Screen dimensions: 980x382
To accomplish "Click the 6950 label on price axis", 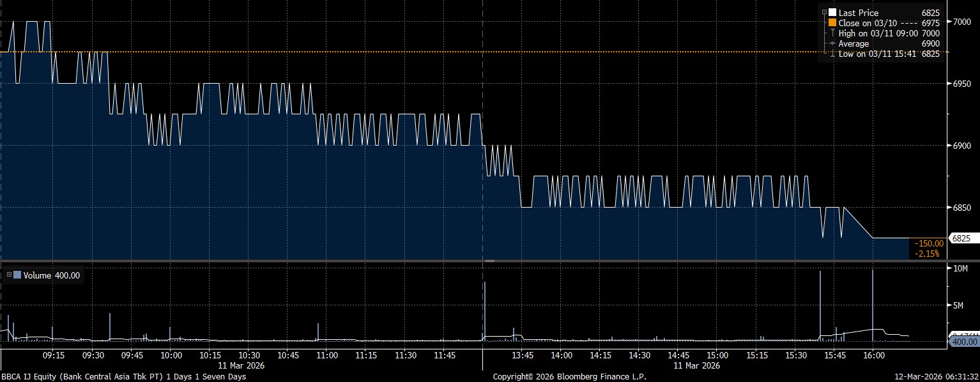I will point(961,84).
